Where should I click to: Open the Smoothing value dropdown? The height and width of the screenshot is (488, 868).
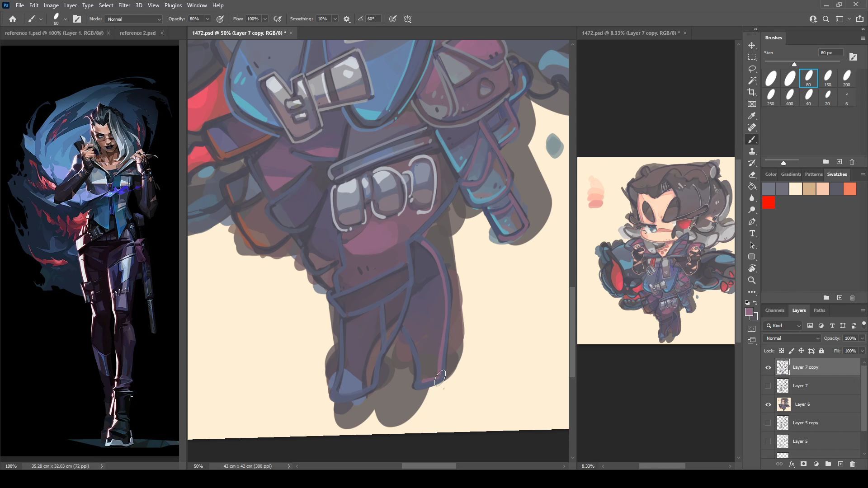point(335,19)
